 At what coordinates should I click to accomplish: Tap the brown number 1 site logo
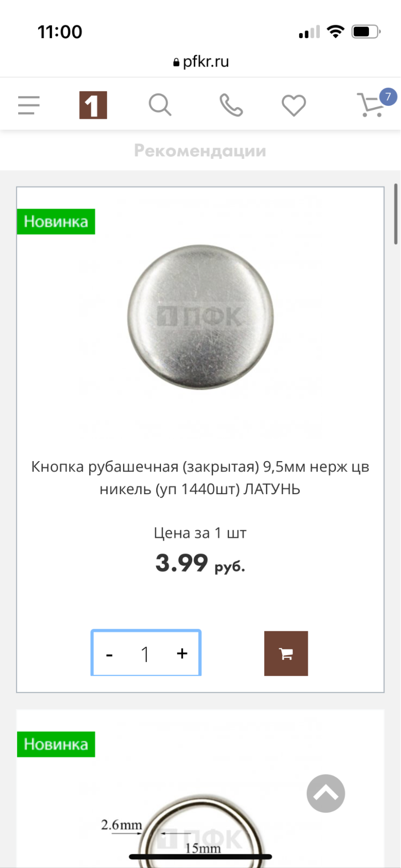93,105
